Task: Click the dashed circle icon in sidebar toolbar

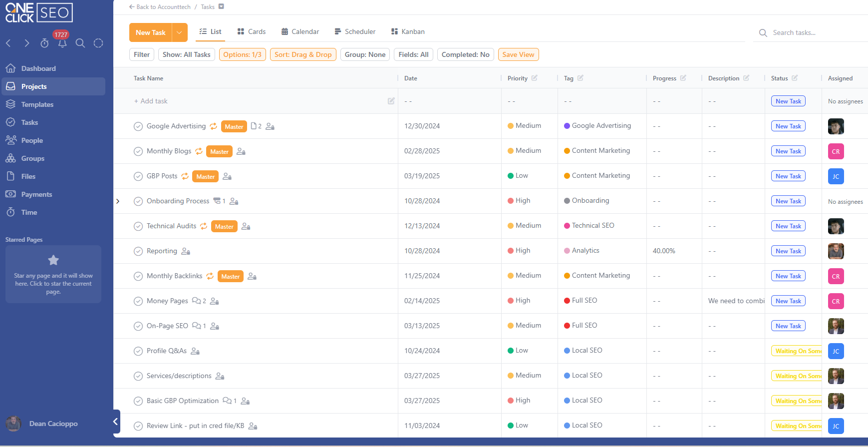Action: (x=98, y=43)
